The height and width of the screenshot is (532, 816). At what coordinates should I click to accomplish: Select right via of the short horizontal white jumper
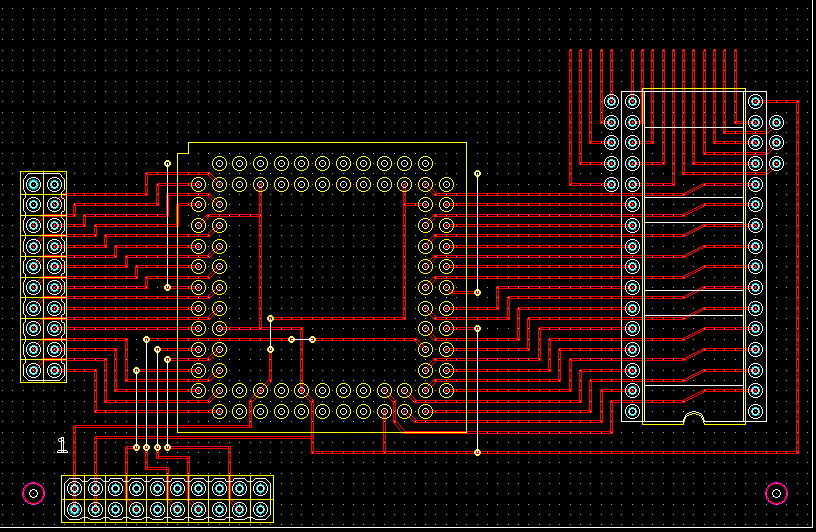point(312,339)
